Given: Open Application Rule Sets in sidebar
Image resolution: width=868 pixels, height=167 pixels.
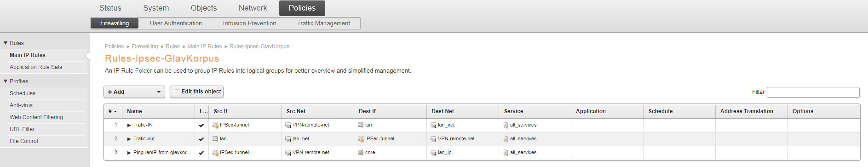Looking at the screenshot, I should [36, 67].
